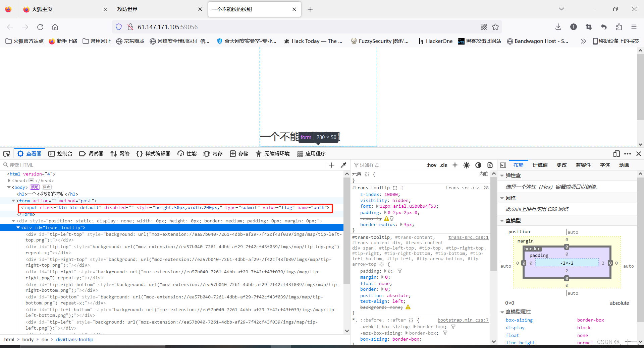Click the warning icon beside backgrond

pos(408,307)
